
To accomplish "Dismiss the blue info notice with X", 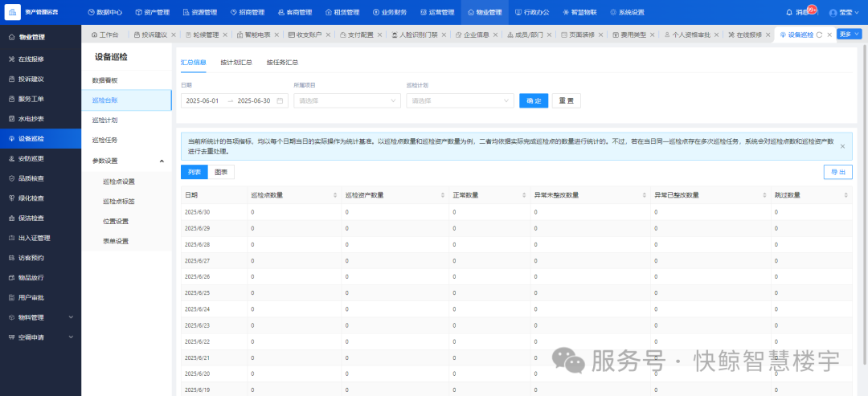I will click(842, 146).
